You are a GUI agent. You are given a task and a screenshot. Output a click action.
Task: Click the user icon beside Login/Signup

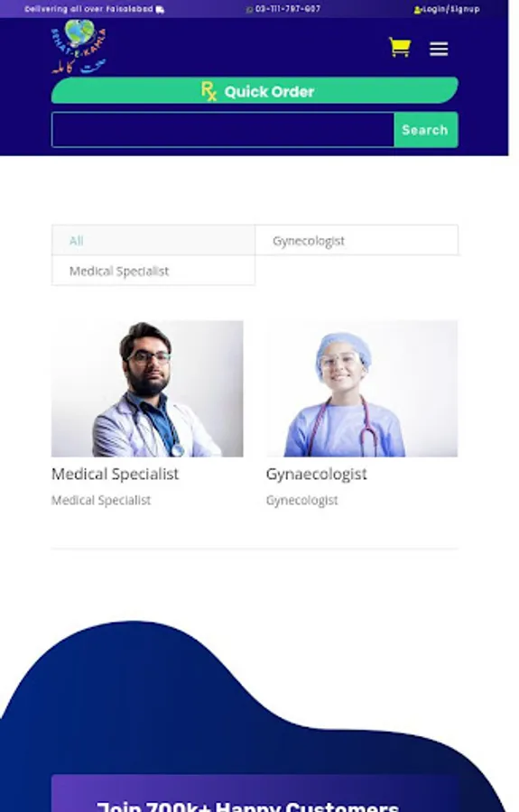[x=417, y=9]
